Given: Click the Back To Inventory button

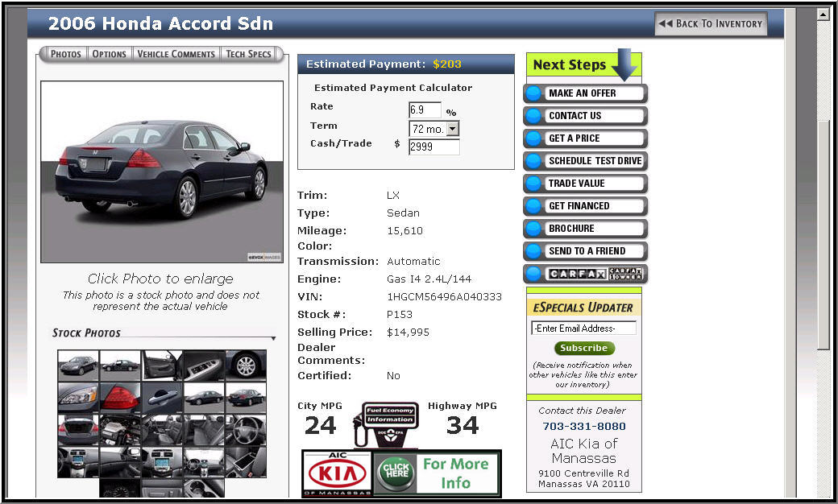Looking at the screenshot, I should (x=711, y=24).
